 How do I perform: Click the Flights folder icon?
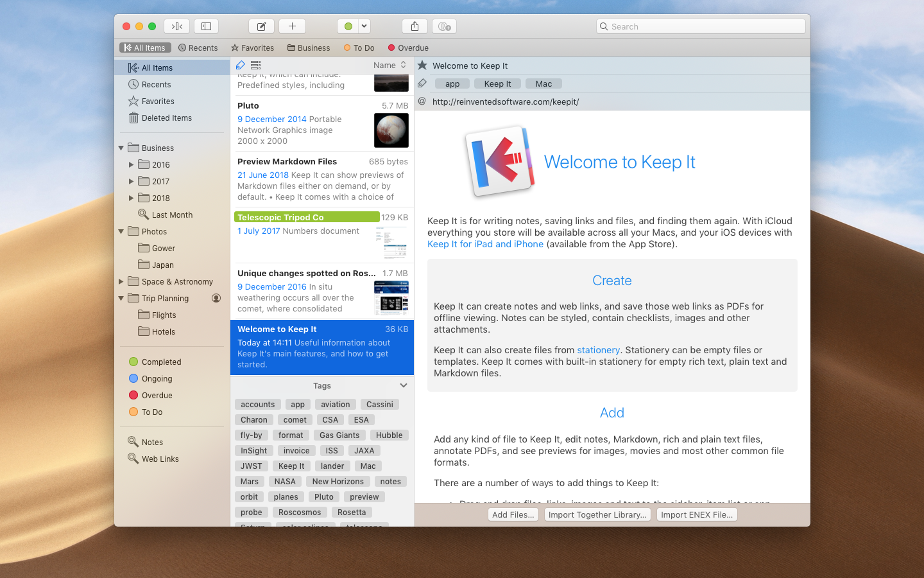144,315
